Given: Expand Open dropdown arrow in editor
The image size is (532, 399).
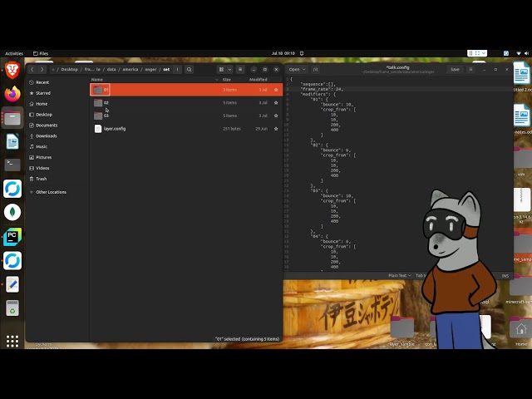Looking at the screenshot, I should (304, 69).
